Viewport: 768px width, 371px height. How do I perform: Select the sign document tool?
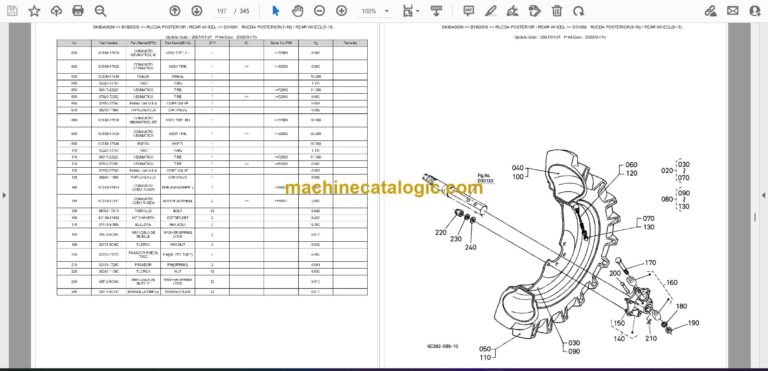pyautogui.click(x=513, y=11)
